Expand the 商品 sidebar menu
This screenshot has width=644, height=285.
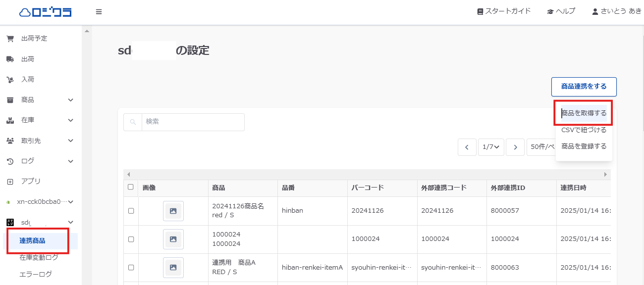coord(71,100)
